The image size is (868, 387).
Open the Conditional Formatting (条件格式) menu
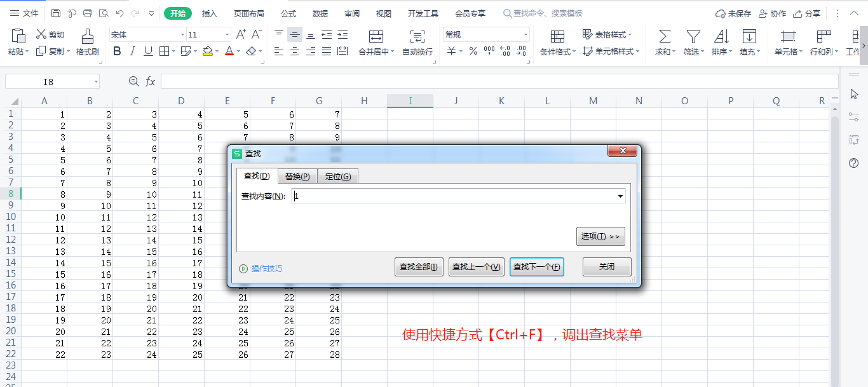point(557,42)
